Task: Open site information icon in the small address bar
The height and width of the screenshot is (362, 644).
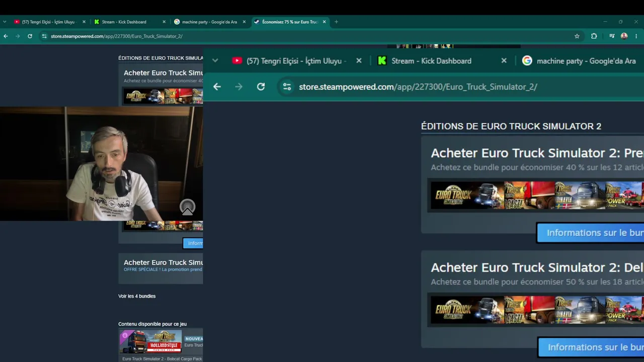Action: (44, 36)
